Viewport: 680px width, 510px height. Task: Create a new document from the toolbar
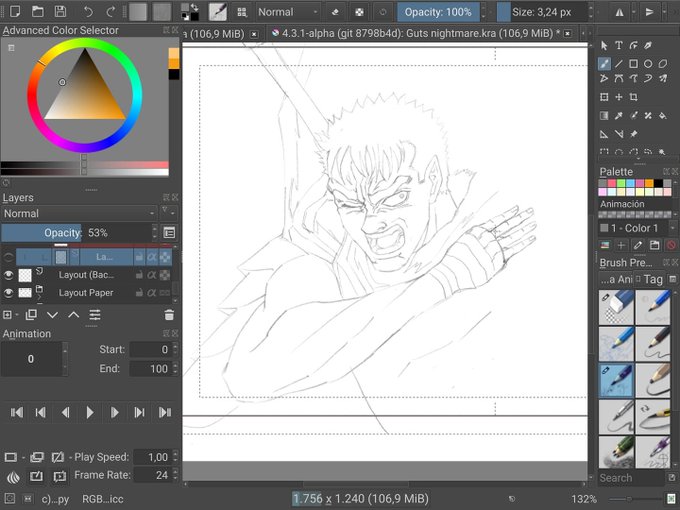[15, 11]
